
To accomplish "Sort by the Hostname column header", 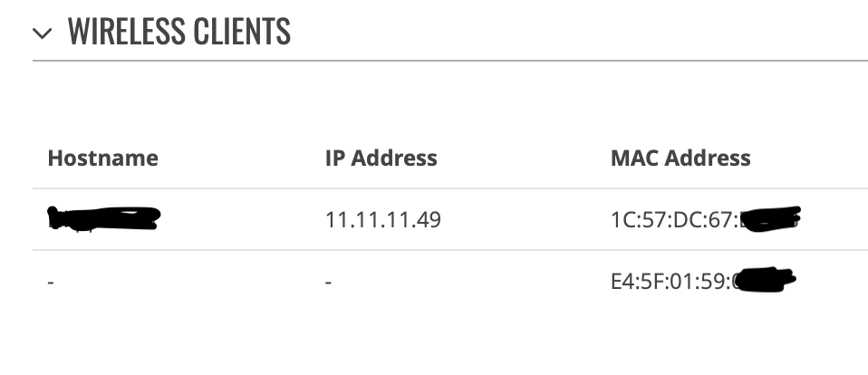I will [103, 159].
